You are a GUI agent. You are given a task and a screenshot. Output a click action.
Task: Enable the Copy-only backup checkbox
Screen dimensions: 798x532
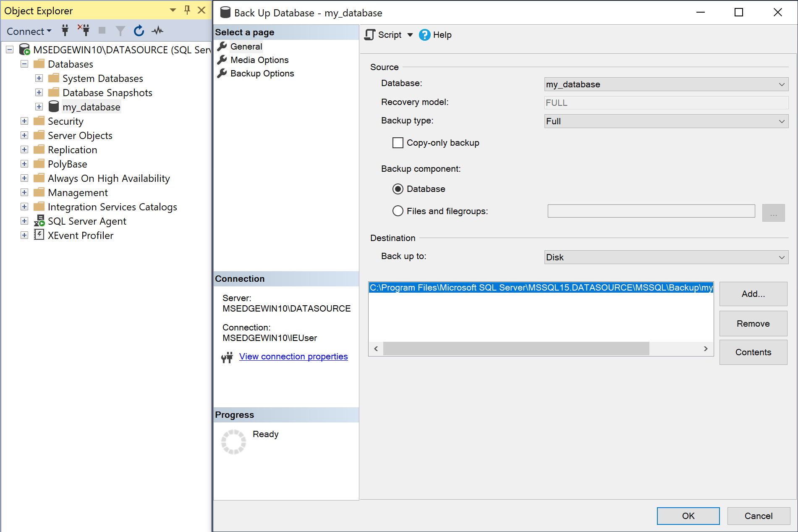[x=398, y=143]
